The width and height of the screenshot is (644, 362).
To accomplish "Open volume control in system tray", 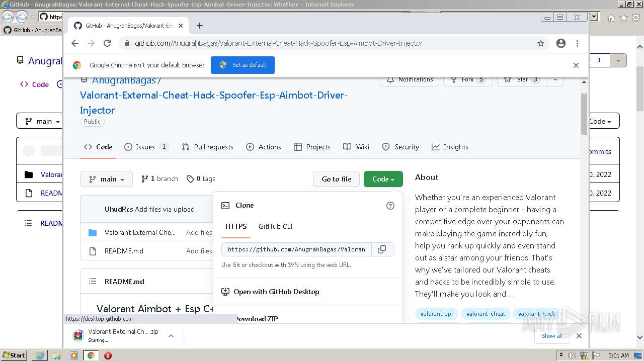I will pos(573,355).
